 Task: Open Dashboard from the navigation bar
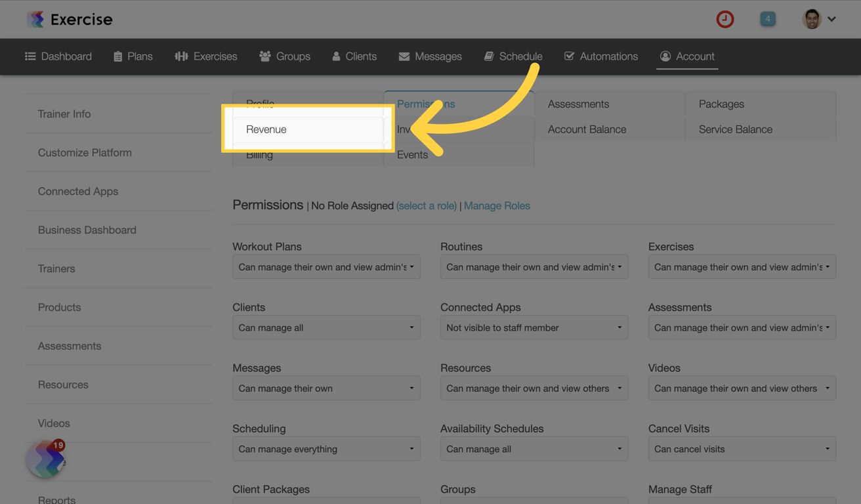[58, 56]
